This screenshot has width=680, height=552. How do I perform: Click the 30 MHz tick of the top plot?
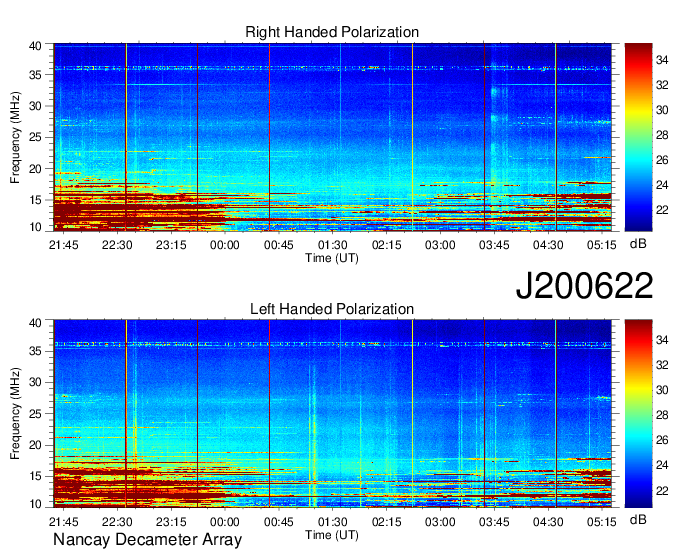pos(35,106)
